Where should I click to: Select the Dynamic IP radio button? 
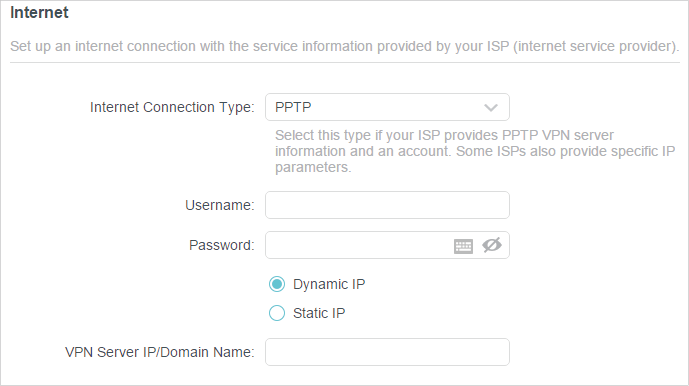click(277, 284)
